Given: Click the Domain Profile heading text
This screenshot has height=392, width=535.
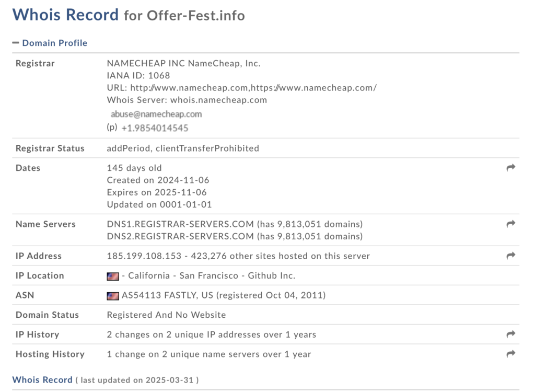Looking at the screenshot, I should coord(54,43).
